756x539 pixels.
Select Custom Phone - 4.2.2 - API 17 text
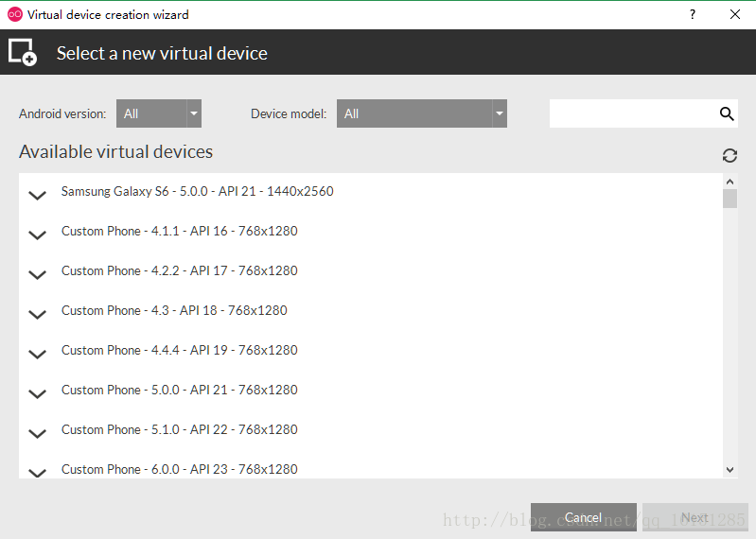click(x=180, y=270)
